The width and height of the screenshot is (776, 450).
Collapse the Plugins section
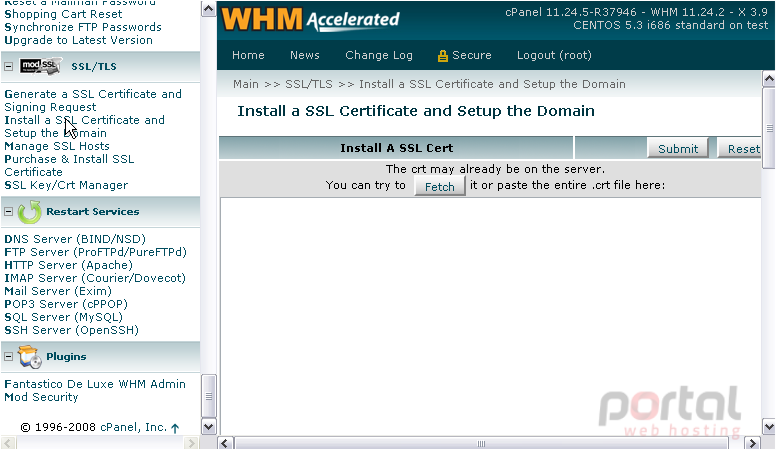click(x=8, y=356)
